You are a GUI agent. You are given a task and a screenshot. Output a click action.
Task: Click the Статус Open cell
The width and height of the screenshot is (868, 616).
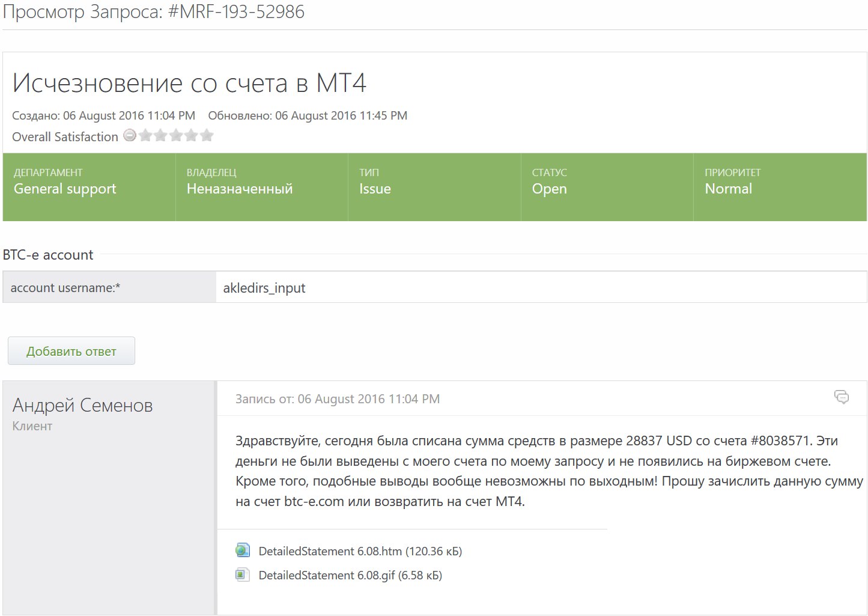pyautogui.click(x=607, y=187)
